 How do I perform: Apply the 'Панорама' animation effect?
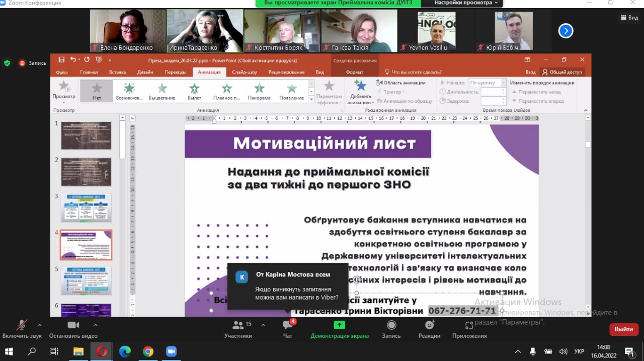259,91
